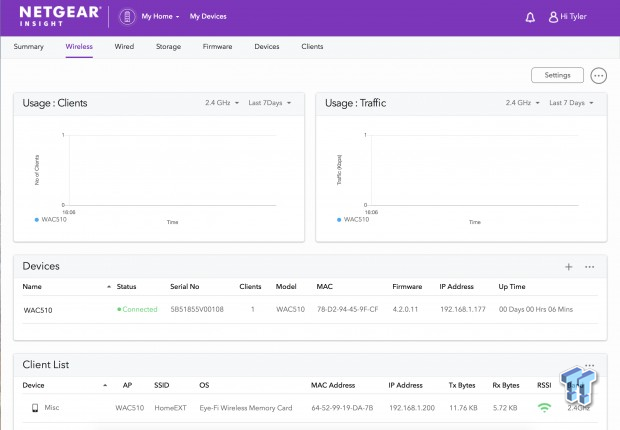
Task: Click the Misc client name
Action: tap(52, 407)
